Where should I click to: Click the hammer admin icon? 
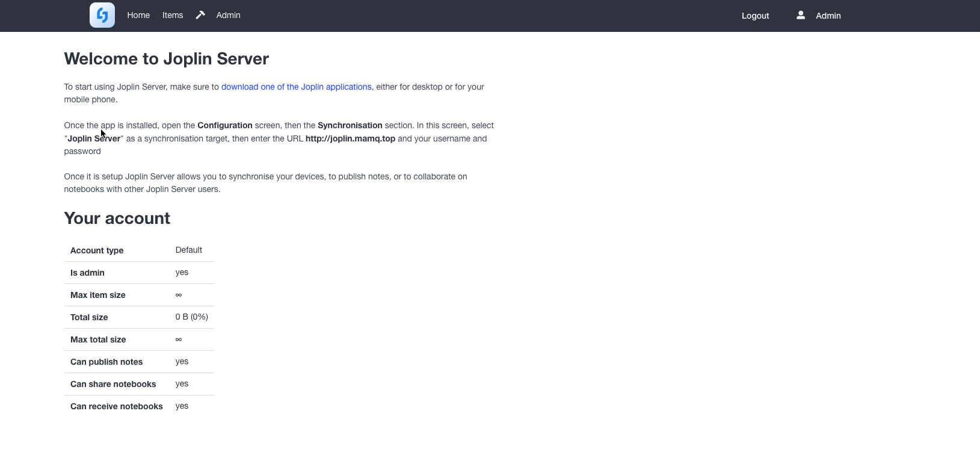click(x=200, y=15)
